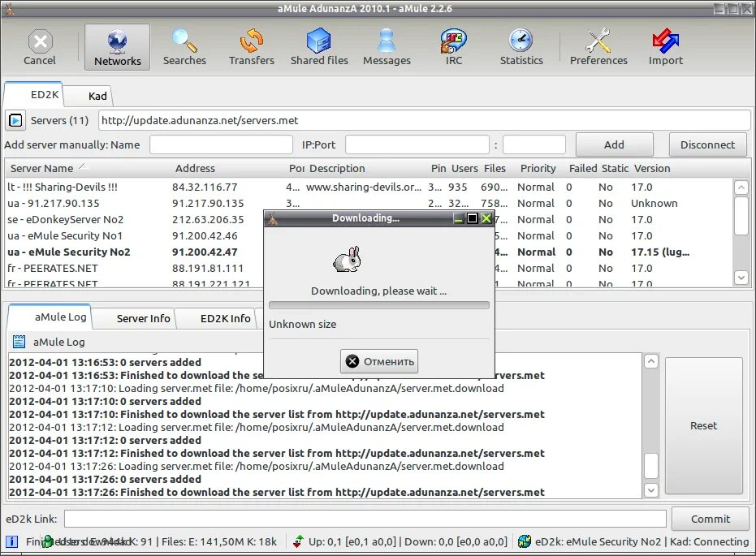The height and width of the screenshot is (556, 756).
Task: Click the log scrollbar thumb
Action: pyautogui.click(x=651, y=465)
